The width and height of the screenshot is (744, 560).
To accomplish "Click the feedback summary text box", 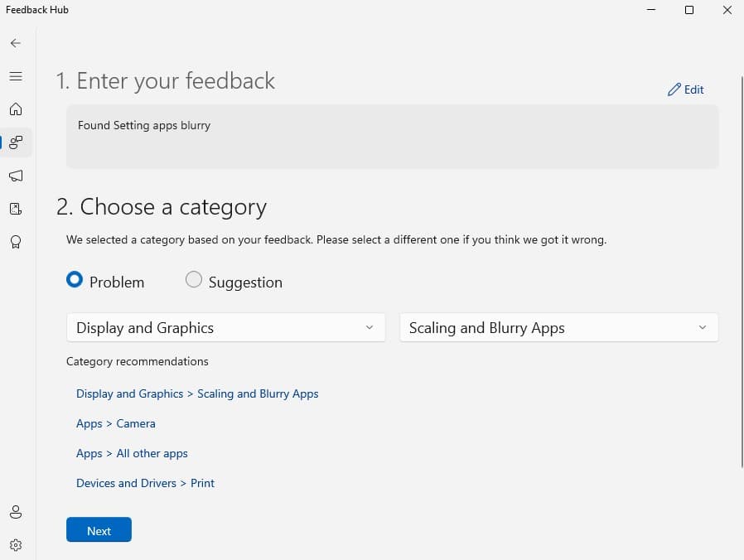I will click(x=392, y=137).
